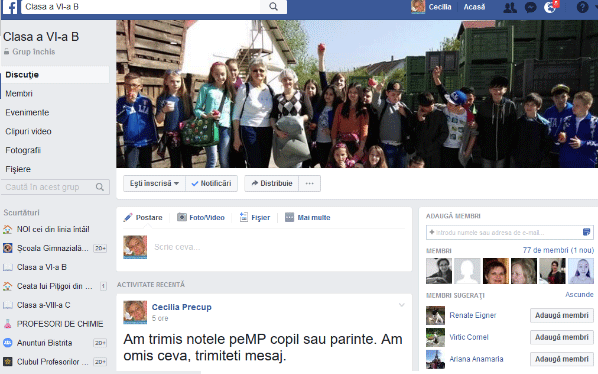Click the Clubul Profesorilor shortcut icon

pyautogui.click(x=8, y=361)
